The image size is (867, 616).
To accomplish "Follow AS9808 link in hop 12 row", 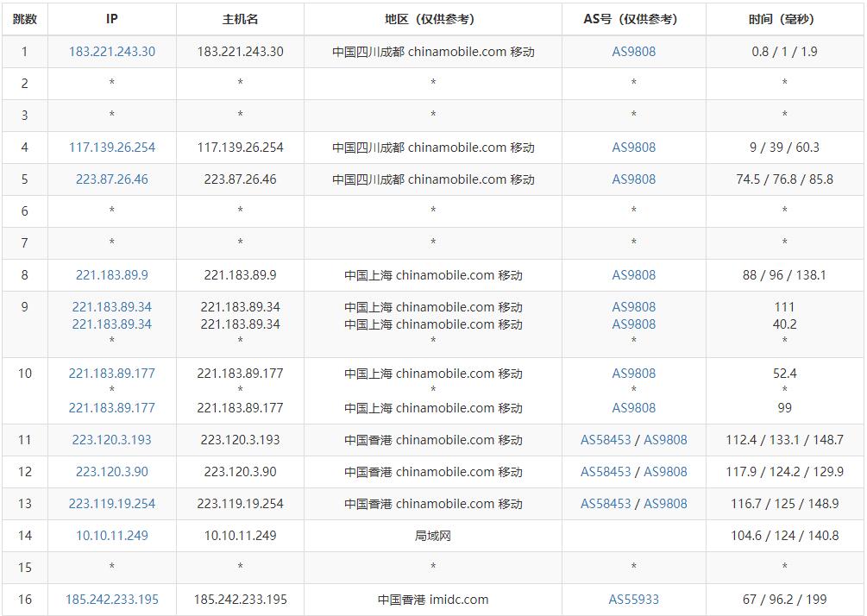I will pos(665,472).
